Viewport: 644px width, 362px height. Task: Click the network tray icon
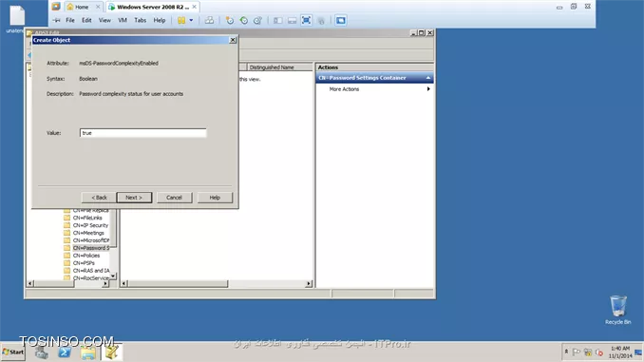click(588, 352)
